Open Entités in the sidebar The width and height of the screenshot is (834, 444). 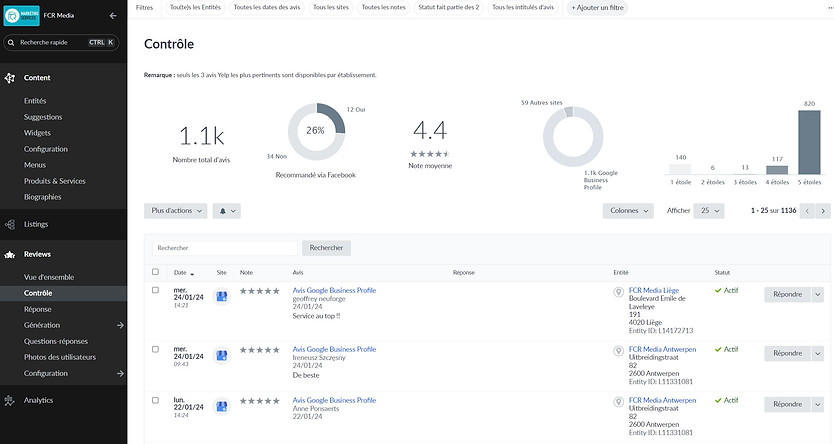[x=35, y=101]
